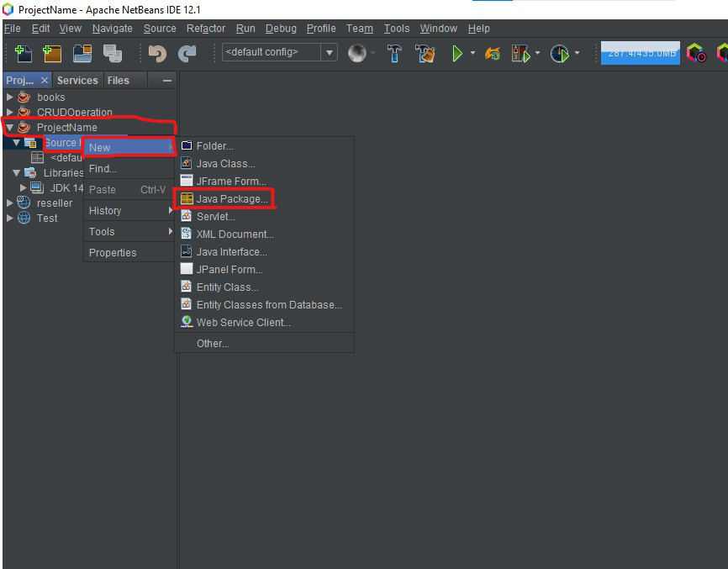The height and width of the screenshot is (569, 728).
Task: Collapse the ProjectName project node
Action: coord(9,127)
